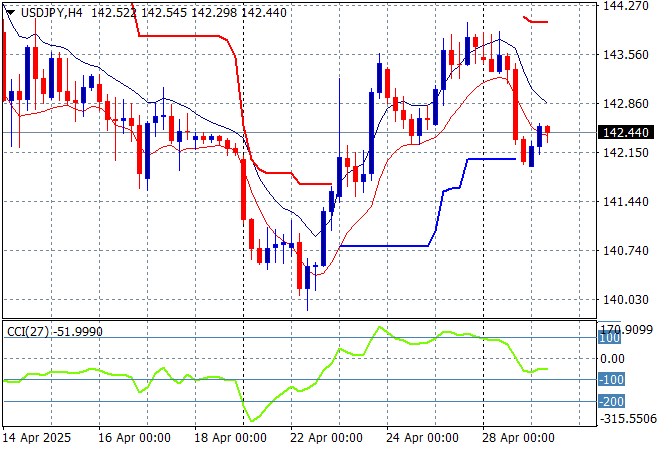Click the USDJPY,H4 chart title
This screenshot has height=450, width=660.
click(x=51, y=13)
